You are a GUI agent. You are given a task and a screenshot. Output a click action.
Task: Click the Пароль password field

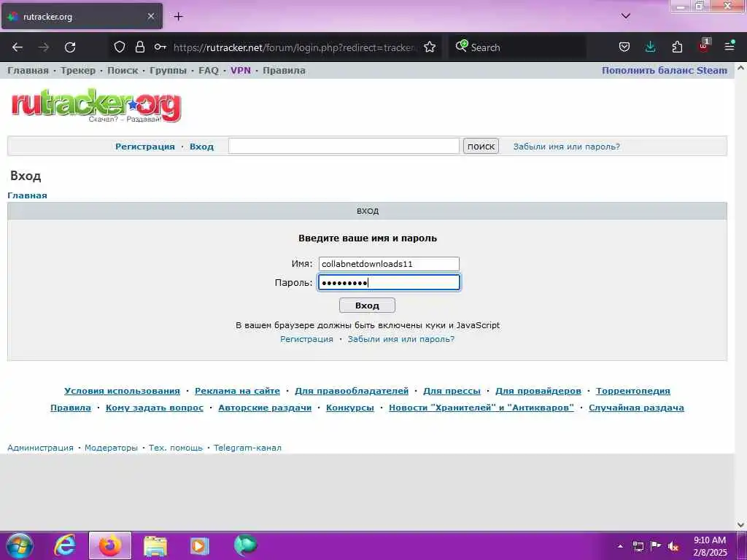tap(389, 282)
